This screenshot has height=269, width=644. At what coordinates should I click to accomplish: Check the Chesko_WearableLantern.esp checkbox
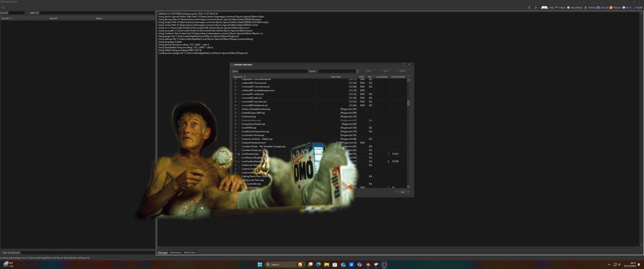tap(239, 109)
